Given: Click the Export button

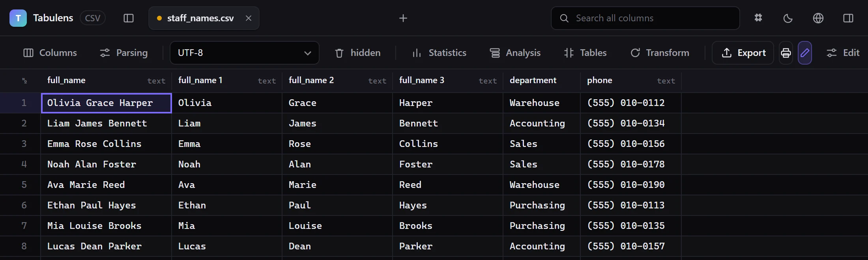Looking at the screenshot, I should pos(743,53).
